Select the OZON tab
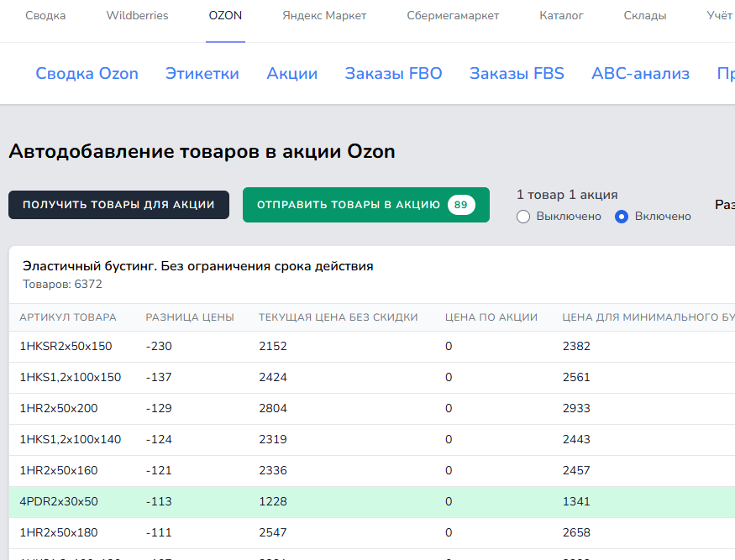 225,15
